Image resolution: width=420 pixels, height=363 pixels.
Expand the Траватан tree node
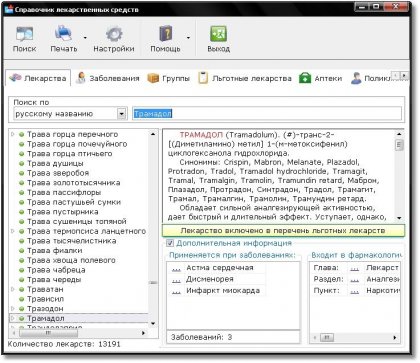13,289
